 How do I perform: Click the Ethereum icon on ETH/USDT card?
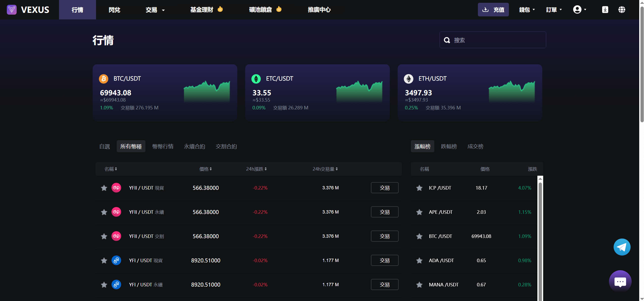(x=408, y=79)
